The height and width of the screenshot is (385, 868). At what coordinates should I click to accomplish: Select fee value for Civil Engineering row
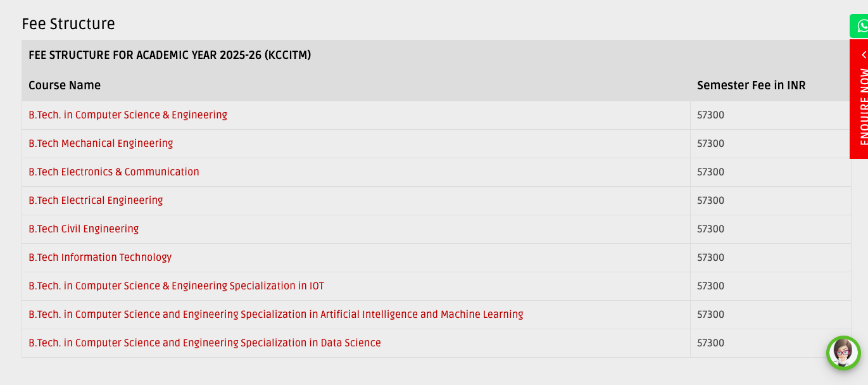point(710,229)
